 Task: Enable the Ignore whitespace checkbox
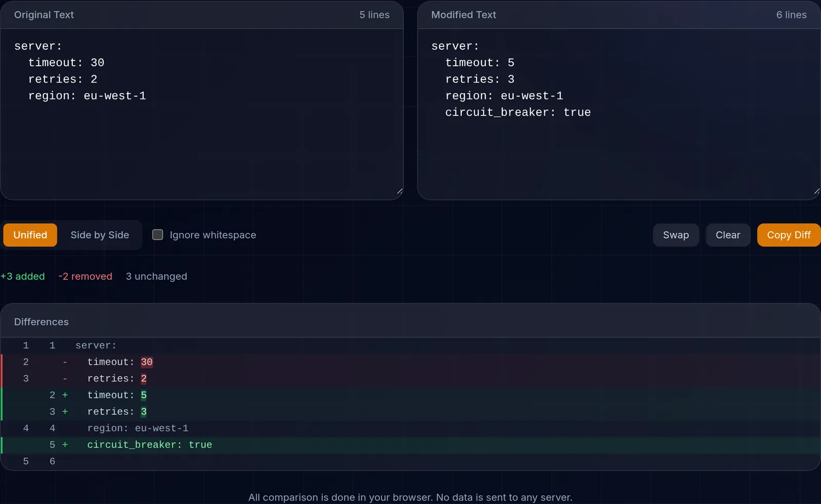click(x=158, y=235)
